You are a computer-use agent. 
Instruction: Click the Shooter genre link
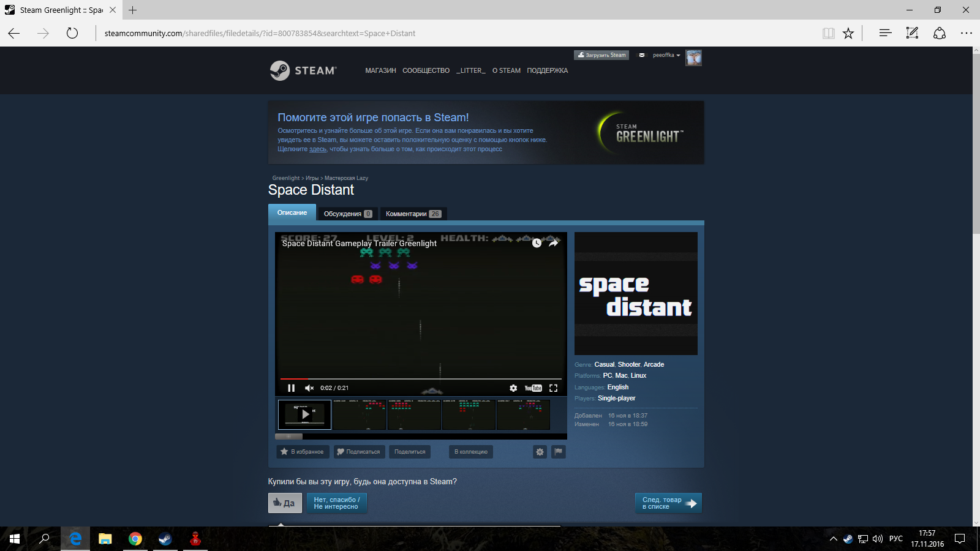click(629, 365)
